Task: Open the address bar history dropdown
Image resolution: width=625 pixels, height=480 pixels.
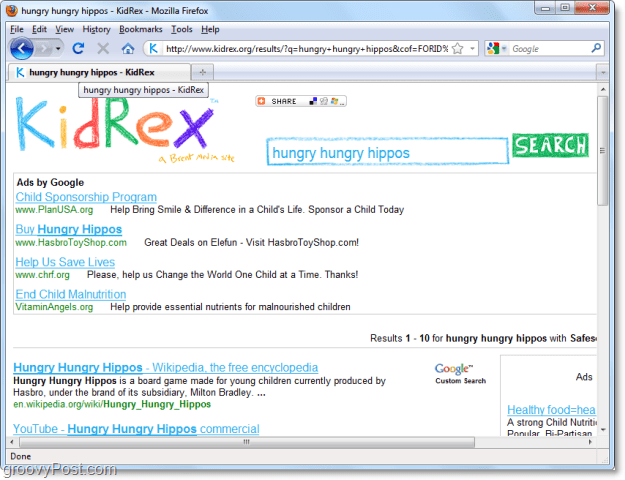Action: click(x=472, y=49)
